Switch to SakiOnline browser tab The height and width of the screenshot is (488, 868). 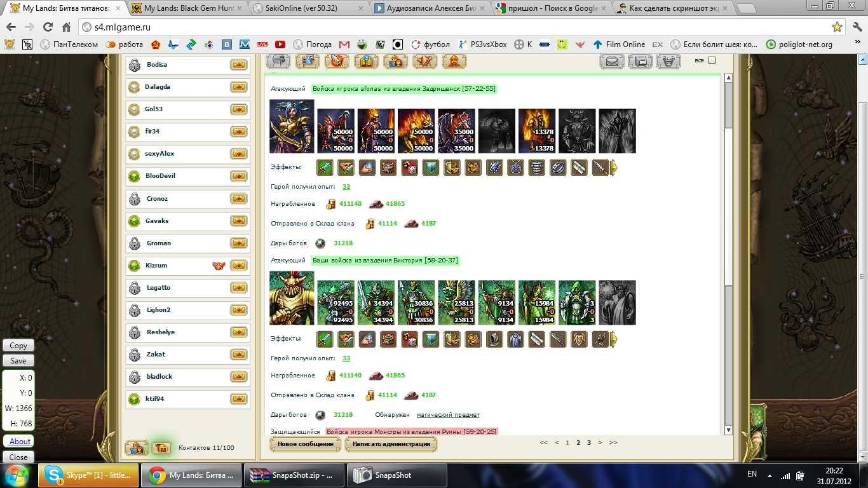pyautogui.click(x=308, y=8)
